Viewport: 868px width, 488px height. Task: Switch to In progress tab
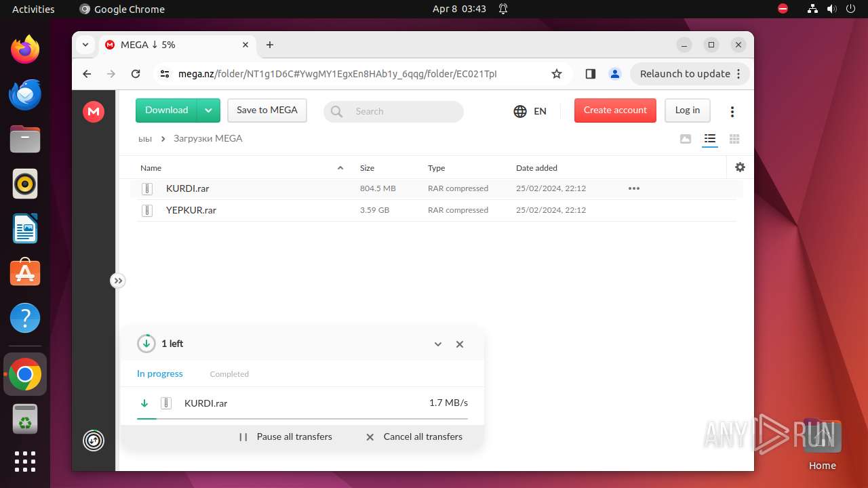point(160,373)
